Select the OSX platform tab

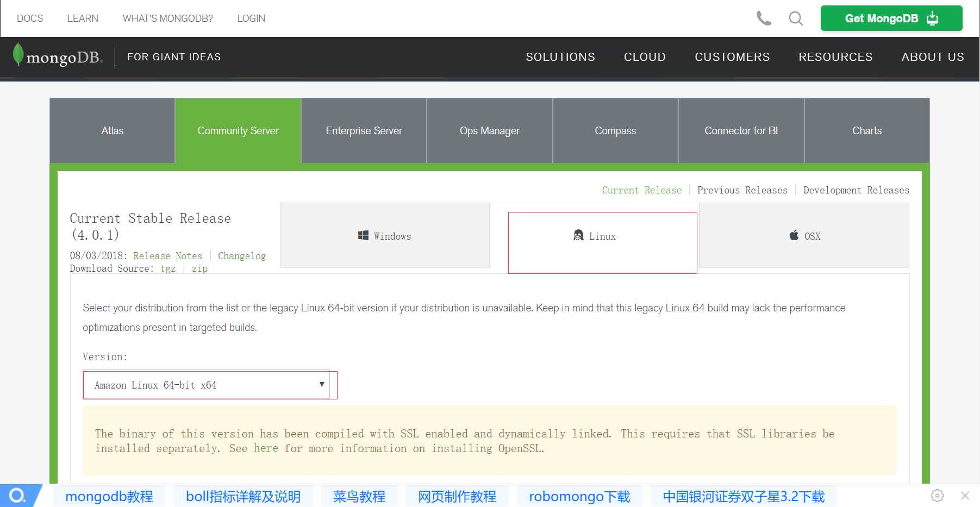[804, 235]
